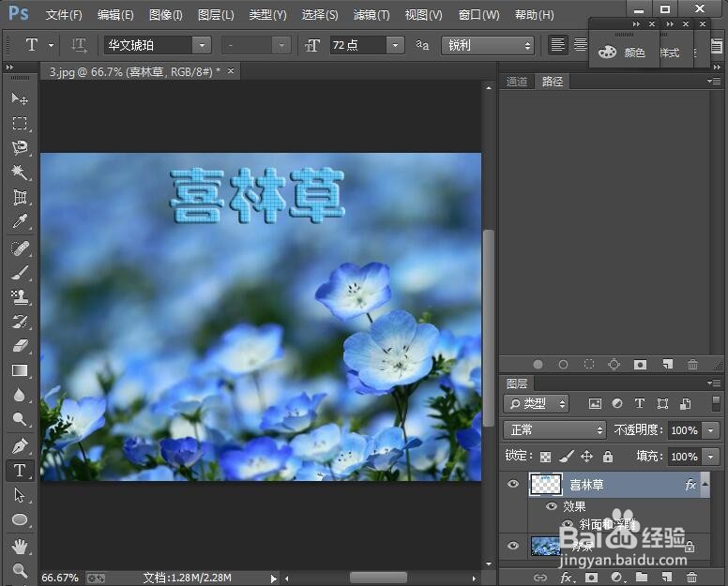Viewport: 728px width, 586px height.
Task: Select the Lasso tool
Action: point(20,147)
